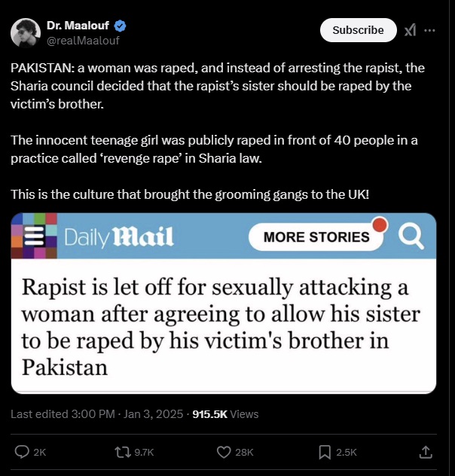Click the Daily Mail logo
Viewport: 455px width, 476px height.
[119, 237]
